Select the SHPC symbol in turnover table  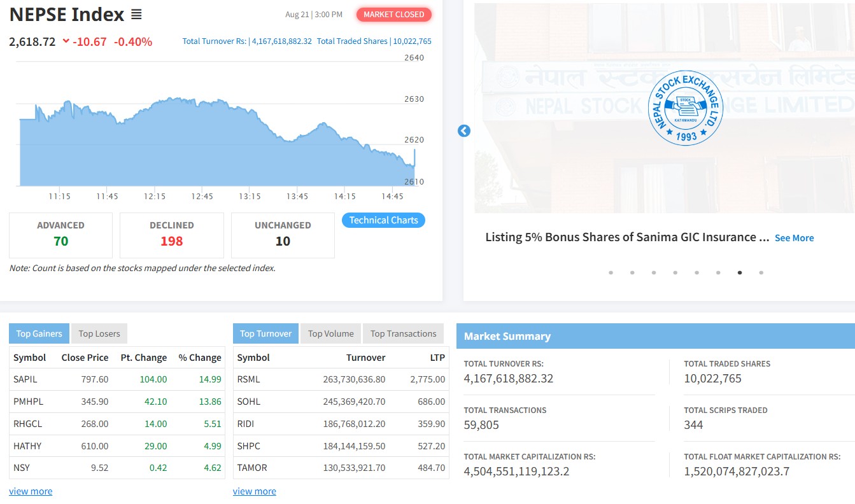tap(249, 446)
